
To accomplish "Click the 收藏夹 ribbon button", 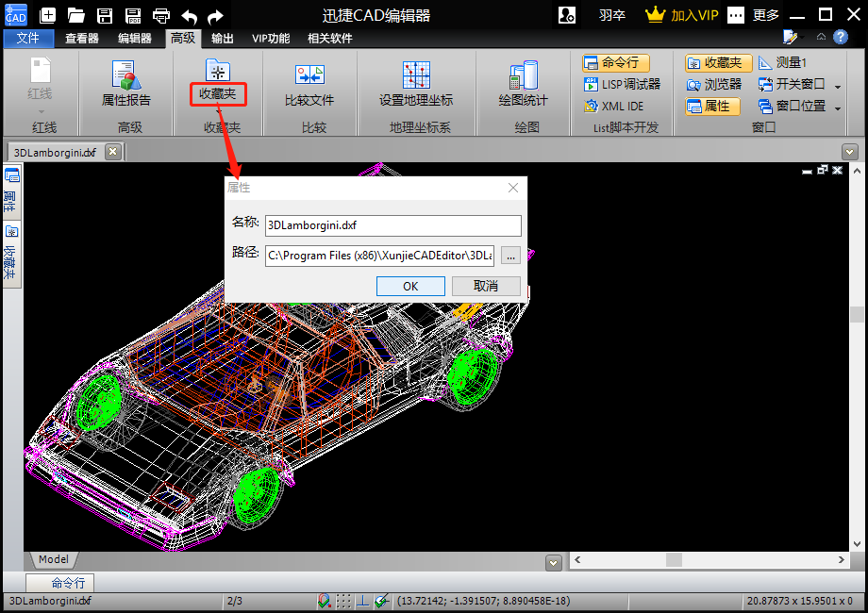I will [218, 81].
